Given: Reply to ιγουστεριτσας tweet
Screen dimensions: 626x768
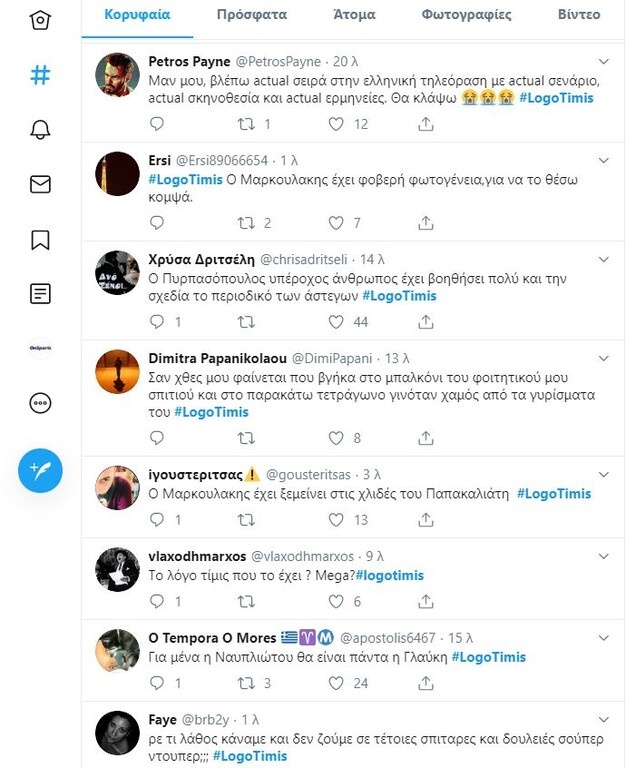Looking at the screenshot, I should point(157,520).
